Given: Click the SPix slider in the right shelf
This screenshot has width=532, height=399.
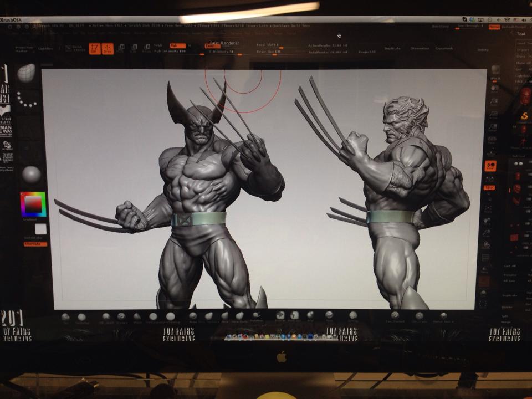Looking at the screenshot, I should (495, 79).
